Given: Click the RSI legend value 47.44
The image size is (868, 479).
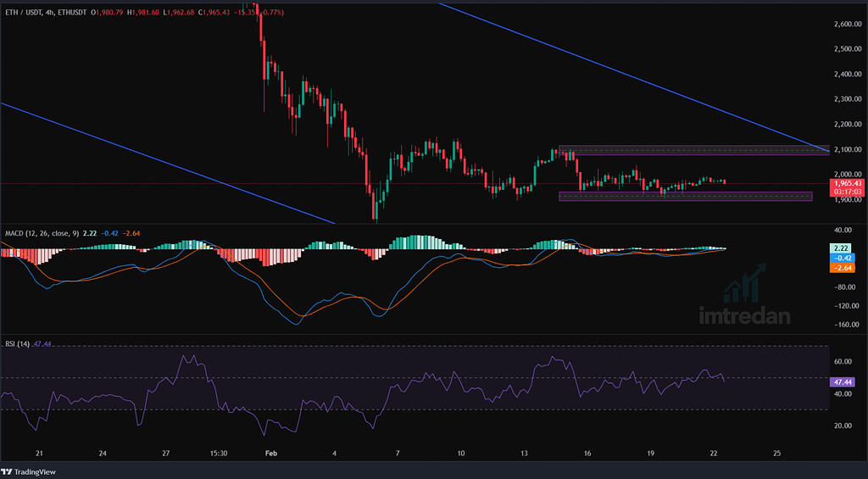Looking at the screenshot, I should pos(42,344).
